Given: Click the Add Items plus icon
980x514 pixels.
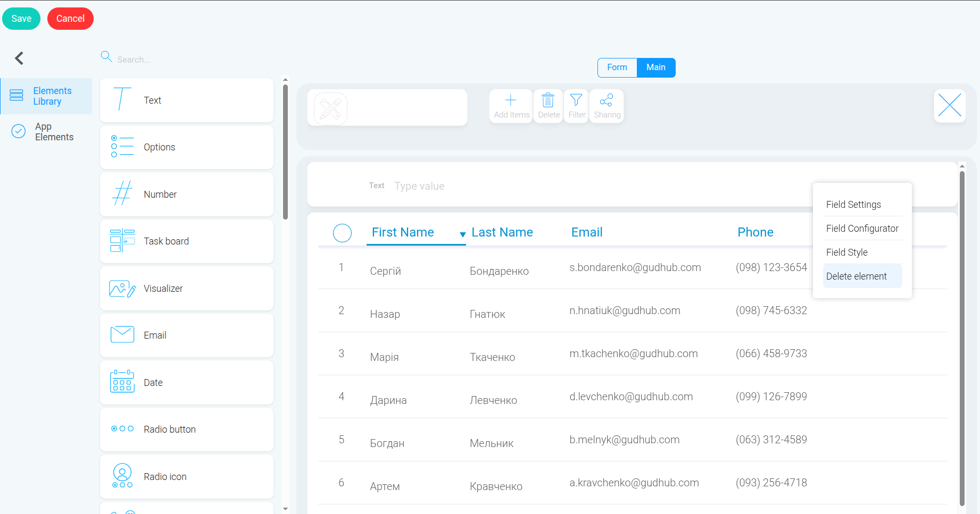Looking at the screenshot, I should (x=511, y=100).
